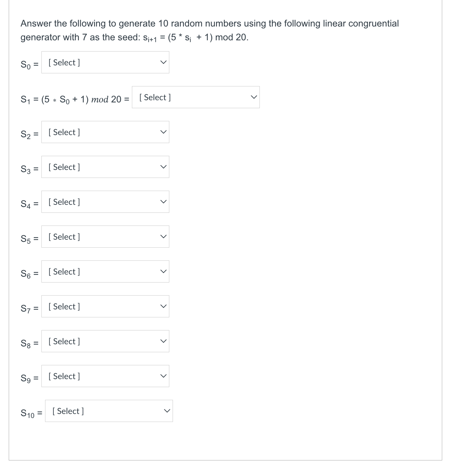
Task: Open the S10 select dropdown
Action: pyautogui.click(x=109, y=411)
